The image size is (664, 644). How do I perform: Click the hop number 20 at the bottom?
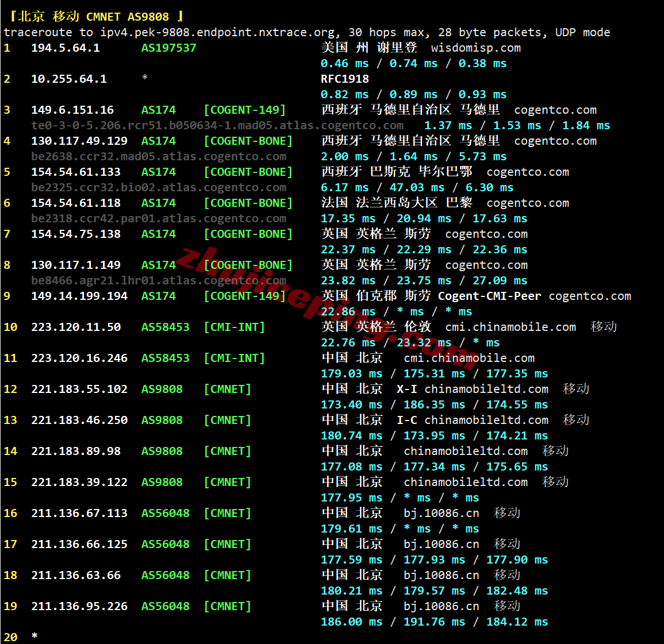(x=10, y=637)
